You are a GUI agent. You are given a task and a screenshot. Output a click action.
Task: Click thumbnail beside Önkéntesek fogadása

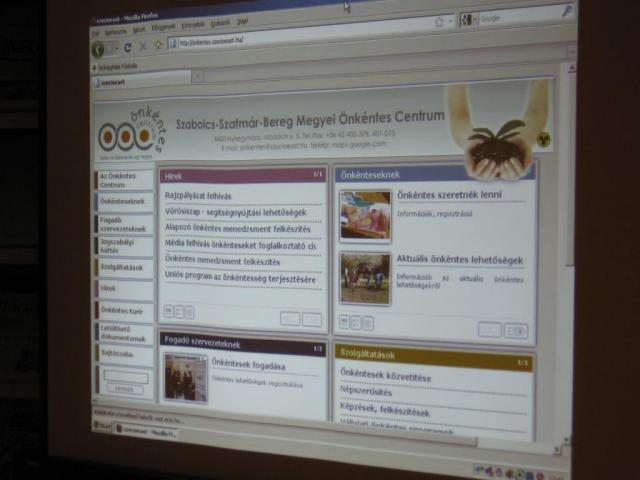(185, 377)
